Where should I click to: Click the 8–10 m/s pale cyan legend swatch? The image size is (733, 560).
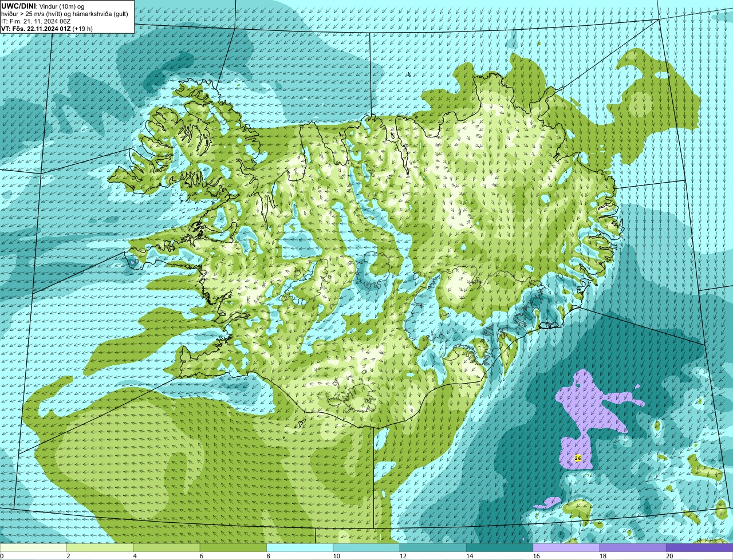tap(300, 547)
